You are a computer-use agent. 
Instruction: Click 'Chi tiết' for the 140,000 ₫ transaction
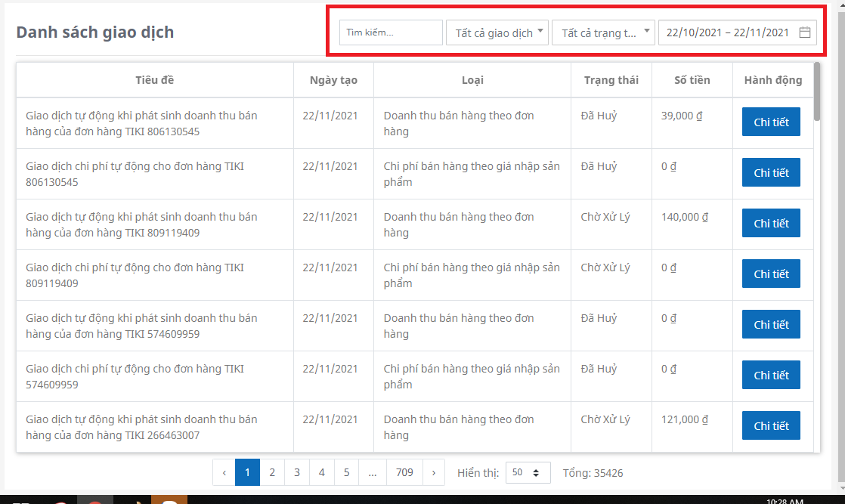tap(770, 224)
